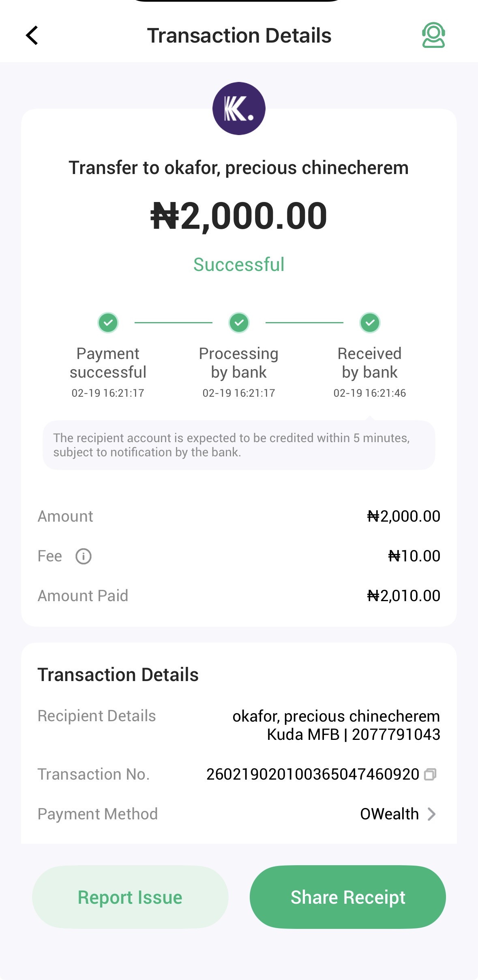
Task: Click the Fee info icon
Action: coord(84,556)
